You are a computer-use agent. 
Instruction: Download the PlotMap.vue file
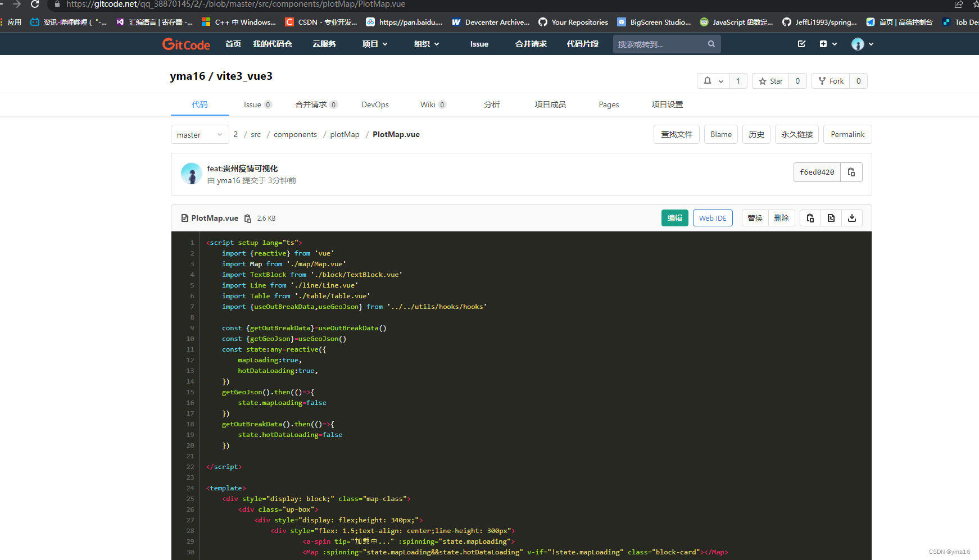click(x=852, y=218)
